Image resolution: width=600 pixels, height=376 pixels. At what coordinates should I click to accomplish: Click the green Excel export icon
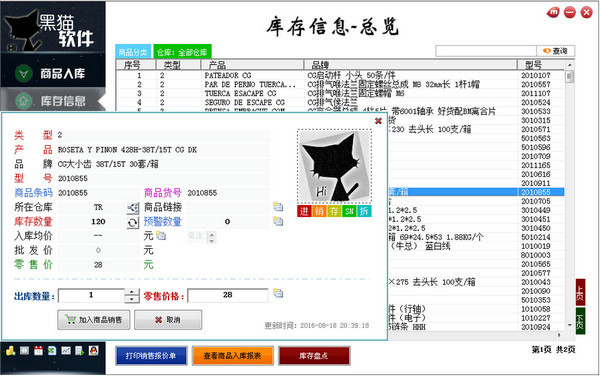point(52,350)
